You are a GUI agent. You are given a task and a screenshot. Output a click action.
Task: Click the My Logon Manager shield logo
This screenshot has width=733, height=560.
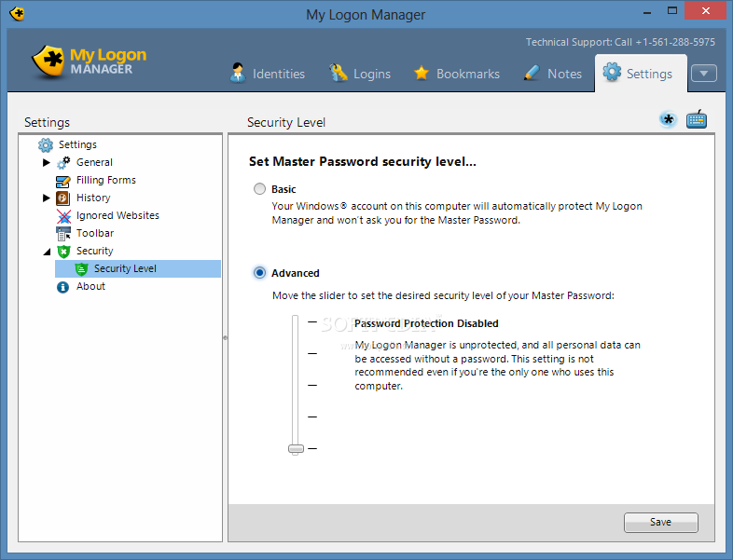point(48,62)
